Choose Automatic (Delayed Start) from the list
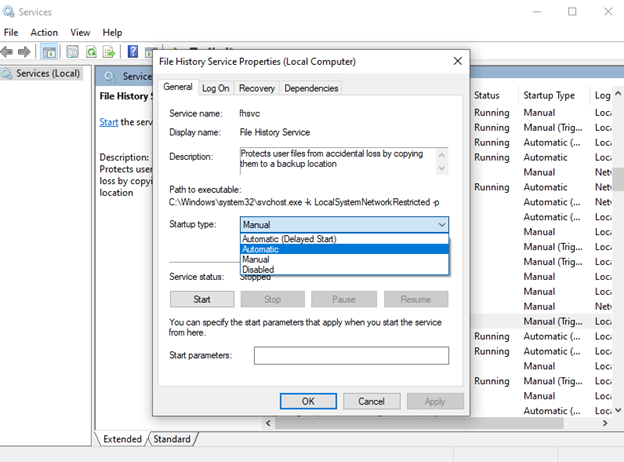The image size is (624, 462). point(345,239)
